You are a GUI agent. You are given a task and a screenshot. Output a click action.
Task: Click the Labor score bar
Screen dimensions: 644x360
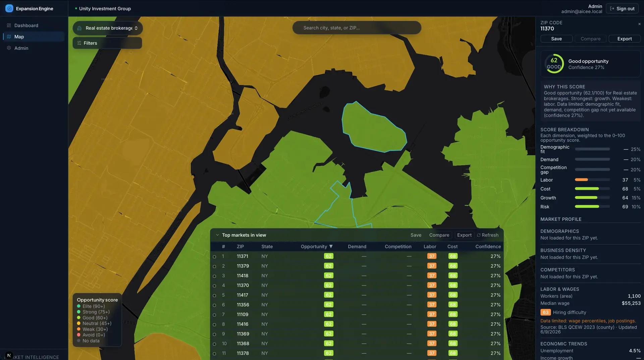pyautogui.click(x=592, y=180)
